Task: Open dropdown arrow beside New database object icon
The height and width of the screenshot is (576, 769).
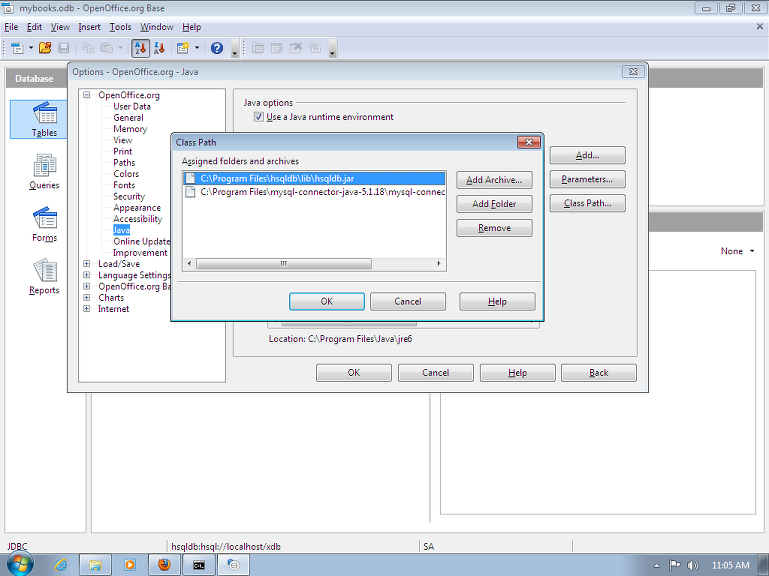Action: tap(31, 48)
